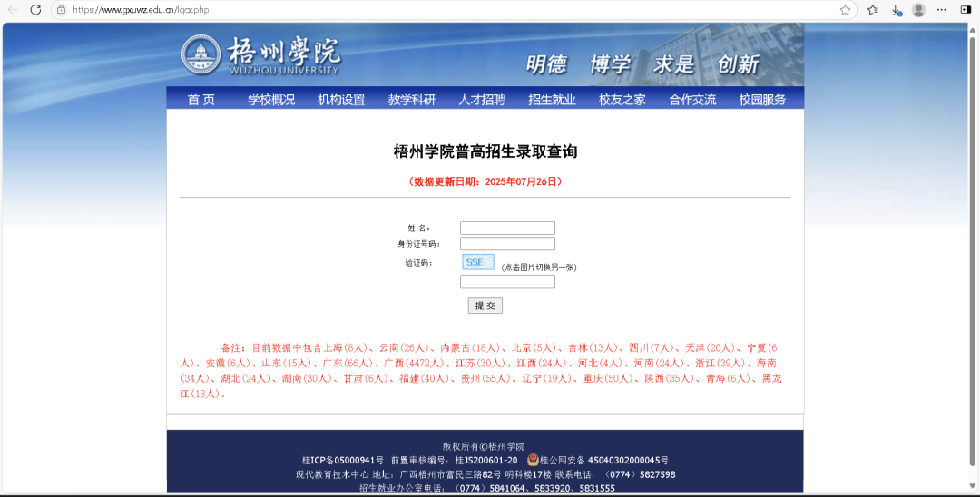Open 人才招聘 navigation item
Screen dimensions: 980x497
click(482, 99)
